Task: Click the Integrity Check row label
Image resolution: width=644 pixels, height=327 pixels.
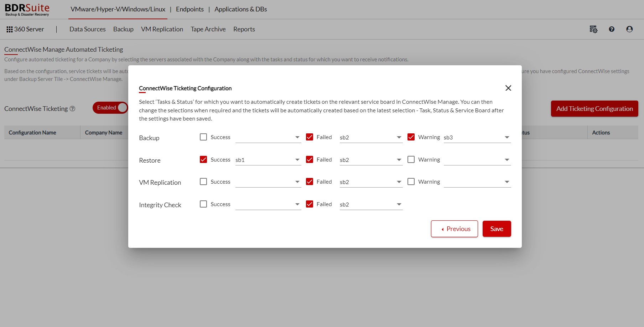Action: coord(160,205)
